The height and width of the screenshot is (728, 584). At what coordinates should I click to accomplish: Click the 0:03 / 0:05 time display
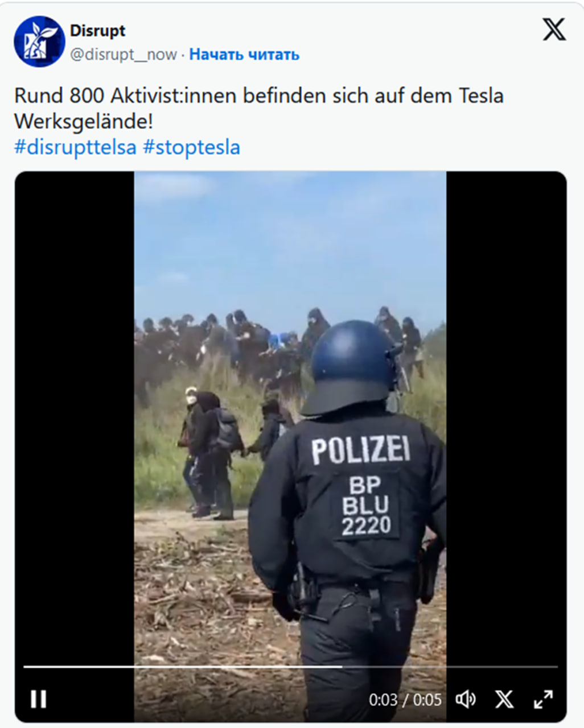tap(405, 700)
